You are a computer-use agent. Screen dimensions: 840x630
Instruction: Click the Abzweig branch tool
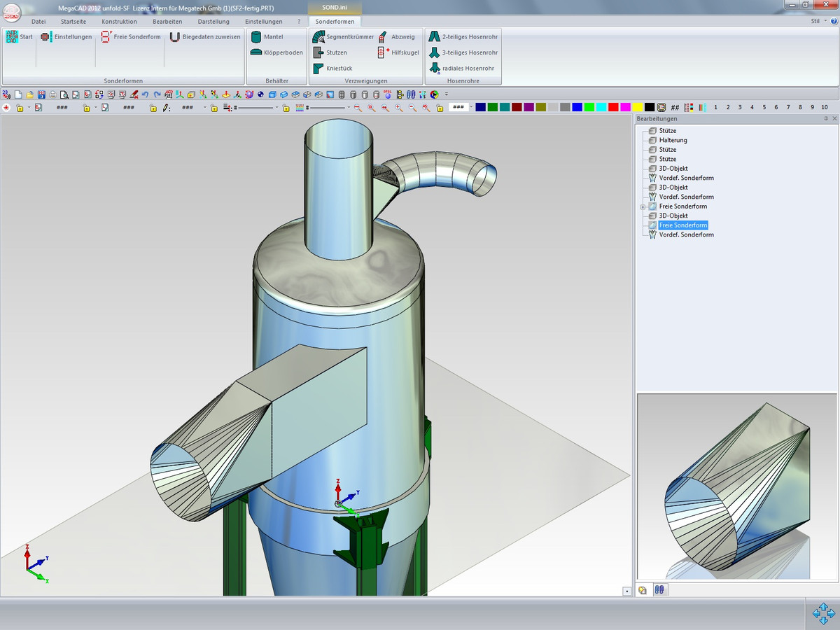pyautogui.click(x=397, y=37)
